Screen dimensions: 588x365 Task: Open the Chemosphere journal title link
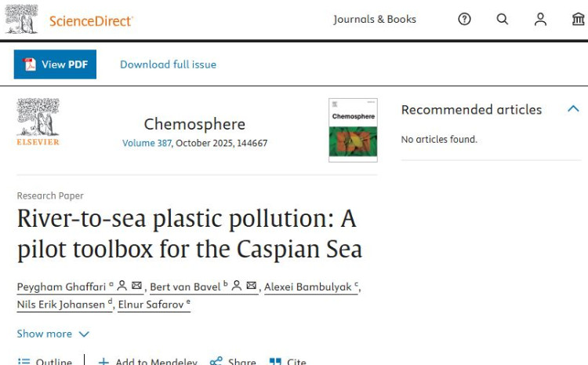click(194, 124)
